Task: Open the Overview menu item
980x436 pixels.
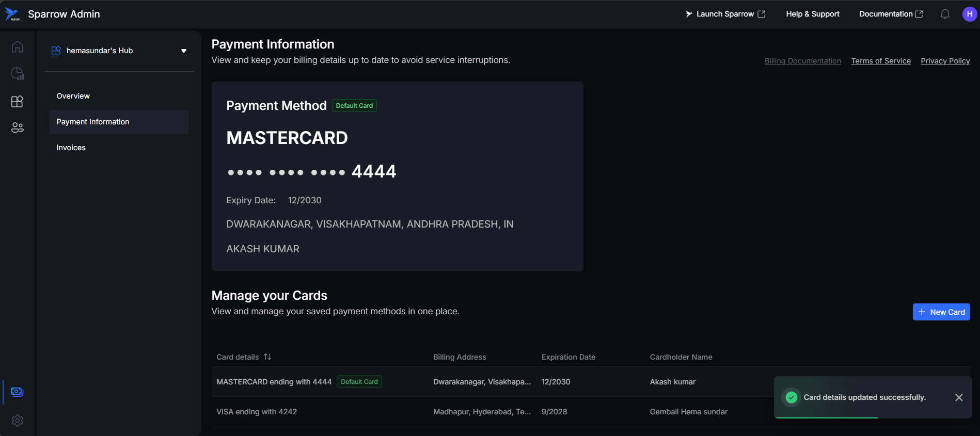Action: pyautogui.click(x=73, y=96)
